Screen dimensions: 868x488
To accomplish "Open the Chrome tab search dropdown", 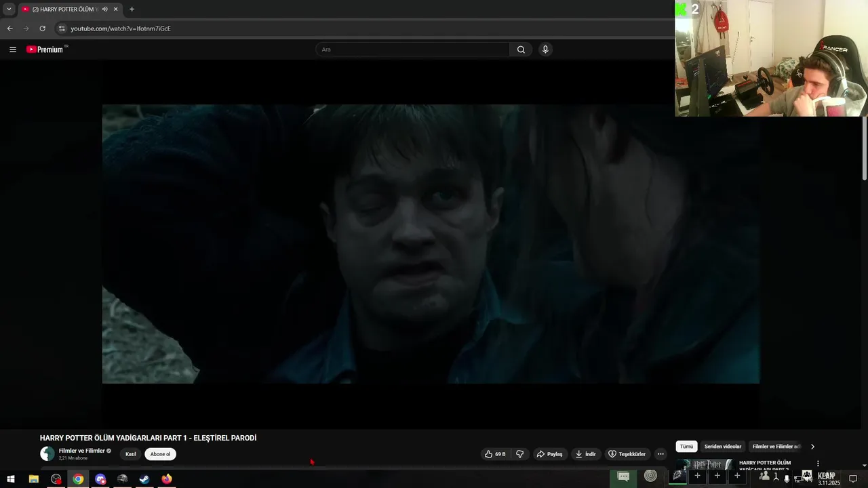I will coord(9,9).
